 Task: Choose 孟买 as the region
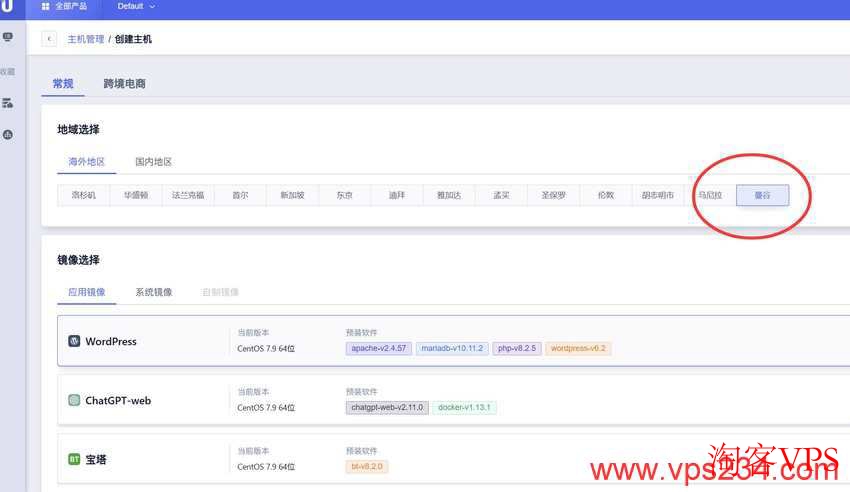501,195
